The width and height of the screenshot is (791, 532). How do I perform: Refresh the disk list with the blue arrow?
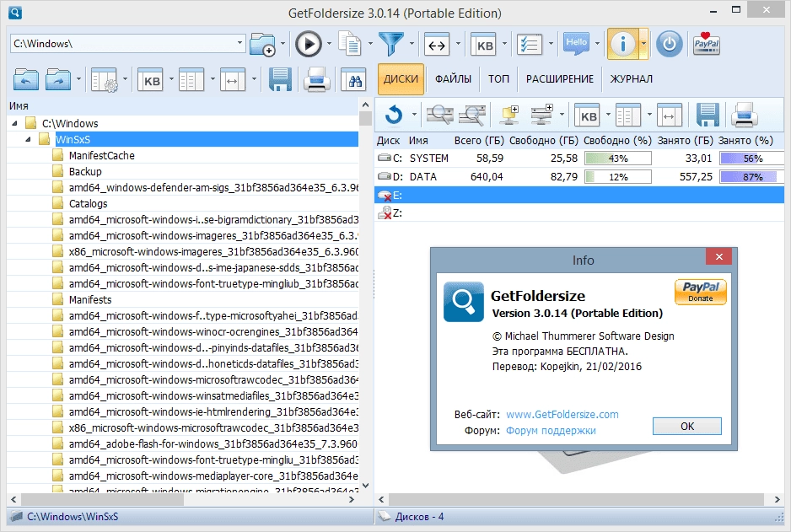pos(394,115)
